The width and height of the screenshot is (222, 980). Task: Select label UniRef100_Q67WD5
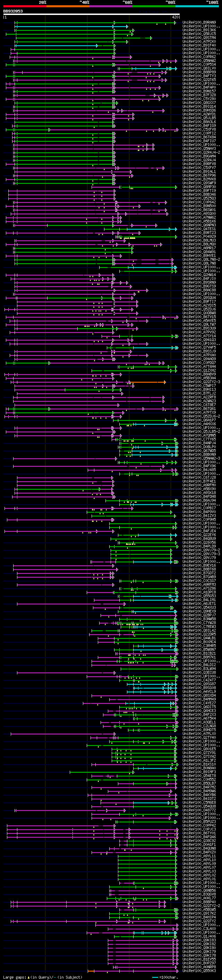(x=199, y=451)
